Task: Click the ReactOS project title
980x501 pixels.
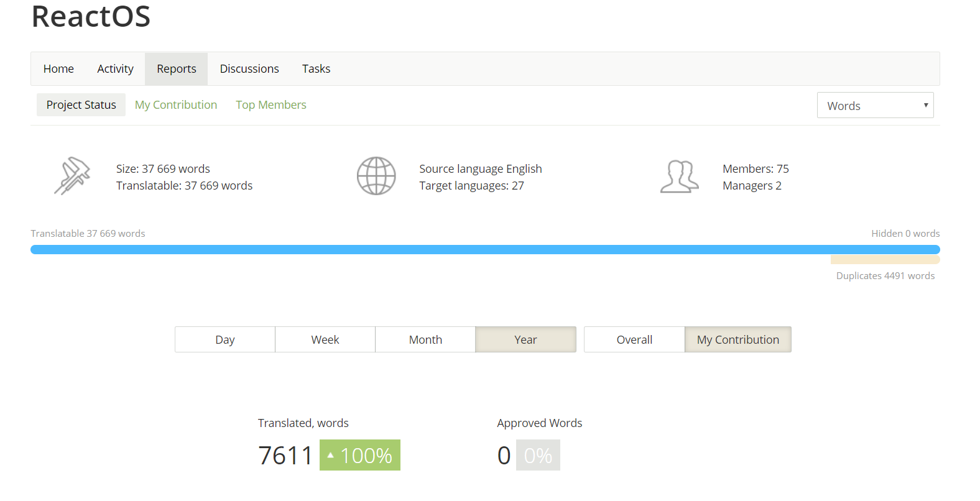Action: coord(91,16)
